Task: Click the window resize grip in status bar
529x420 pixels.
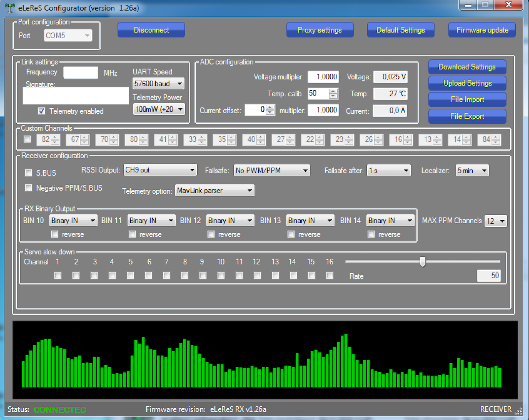Action: 518,411
